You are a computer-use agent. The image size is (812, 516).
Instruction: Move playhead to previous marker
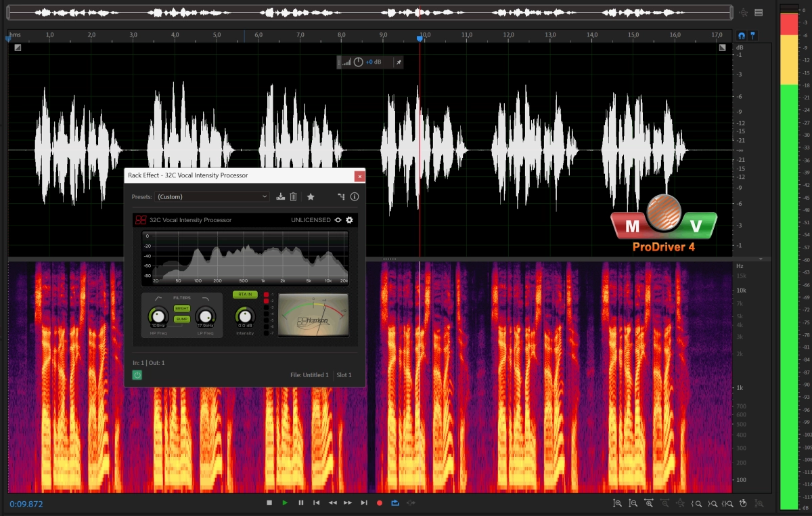click(x=316, y=503)
